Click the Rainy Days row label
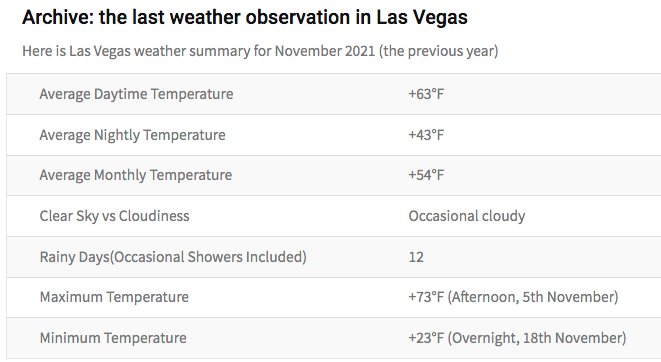 (173, 257)
